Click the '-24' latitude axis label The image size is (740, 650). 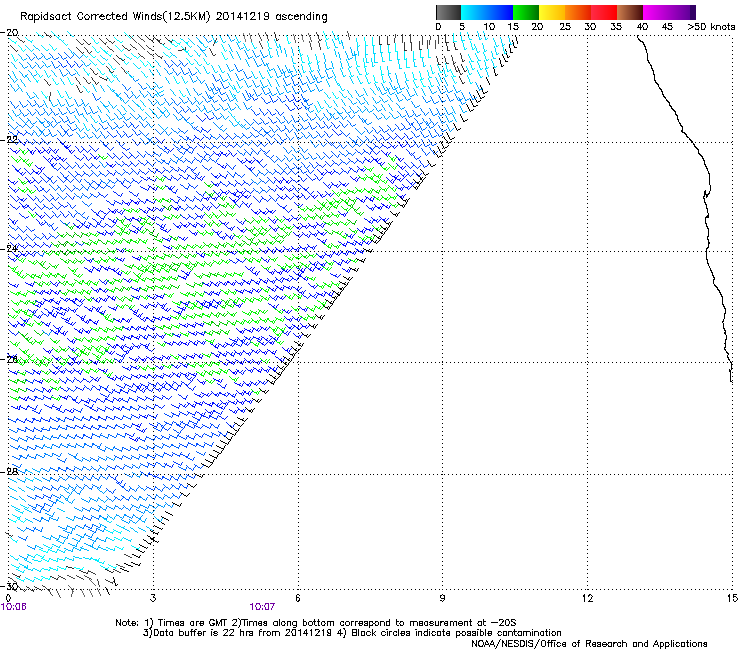point(9,249)
